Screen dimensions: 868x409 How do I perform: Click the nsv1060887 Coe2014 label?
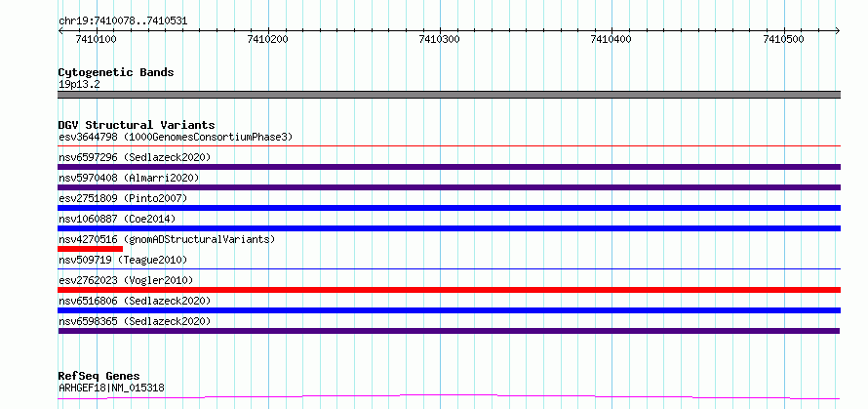117,219
